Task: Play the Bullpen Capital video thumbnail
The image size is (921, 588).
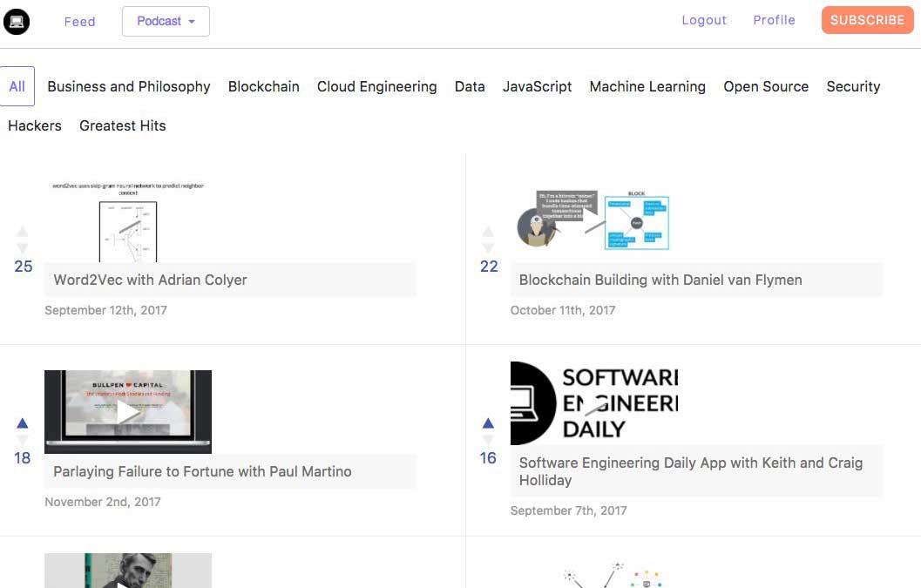Action: [x=128, y=412]
